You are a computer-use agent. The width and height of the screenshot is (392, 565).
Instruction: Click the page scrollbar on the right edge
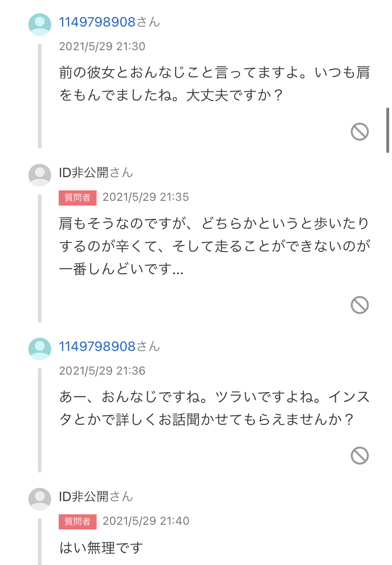coord(388,130)
